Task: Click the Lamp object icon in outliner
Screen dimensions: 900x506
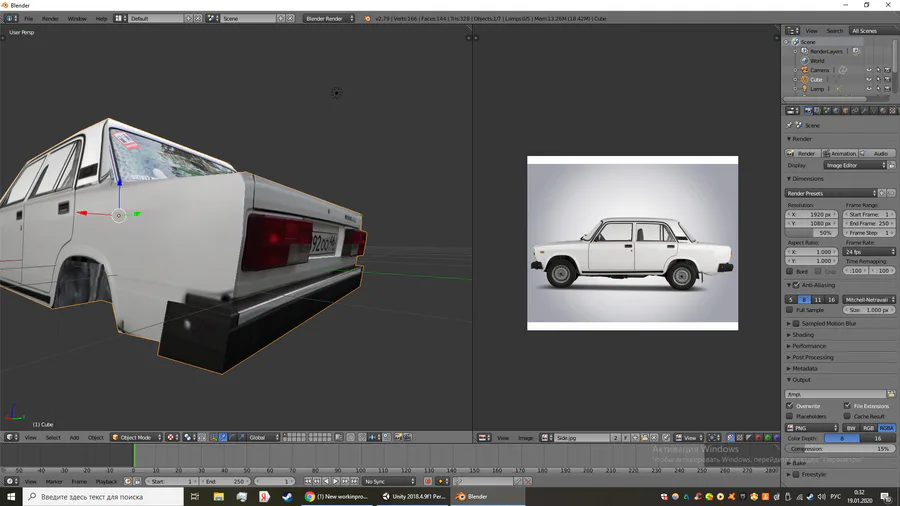Action: pos(804,89)
